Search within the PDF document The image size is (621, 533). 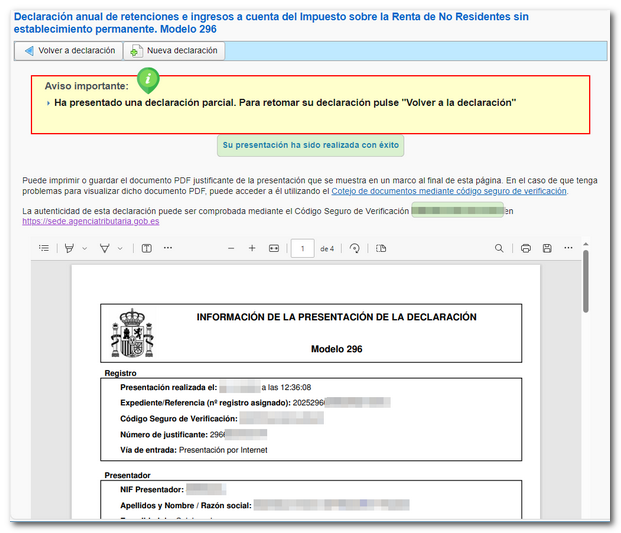point(500,248)
